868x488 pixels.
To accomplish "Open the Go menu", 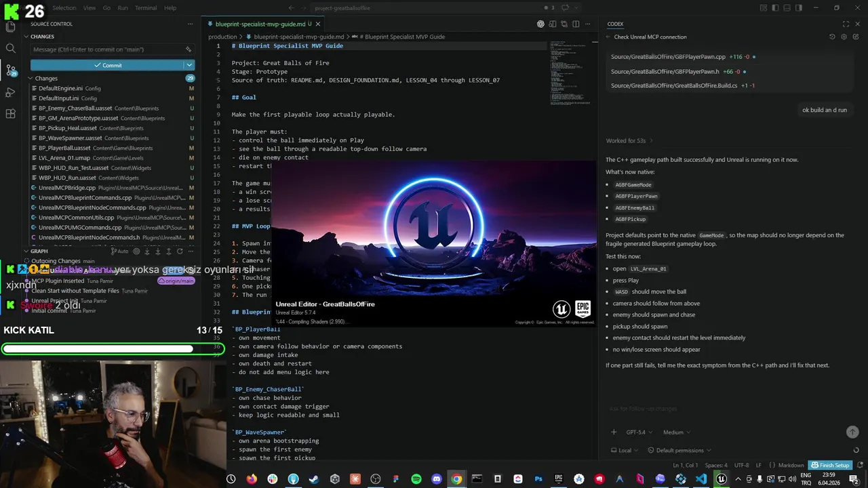I will (x=106, y=7).
